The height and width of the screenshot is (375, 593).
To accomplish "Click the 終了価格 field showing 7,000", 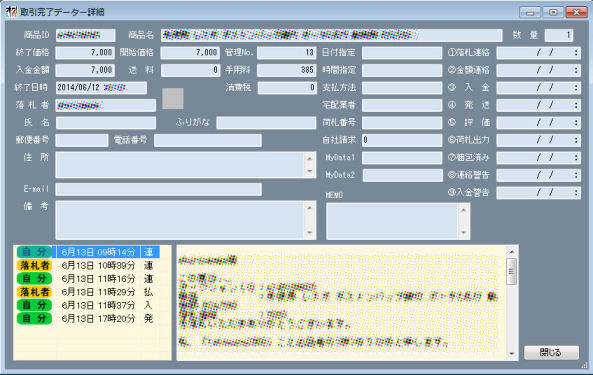I will click(x=85, y=53).
